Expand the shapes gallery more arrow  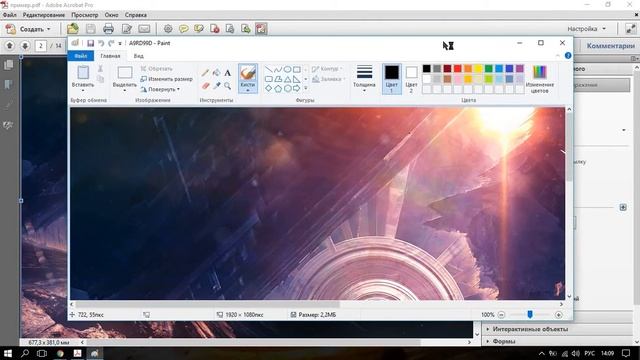306,88
